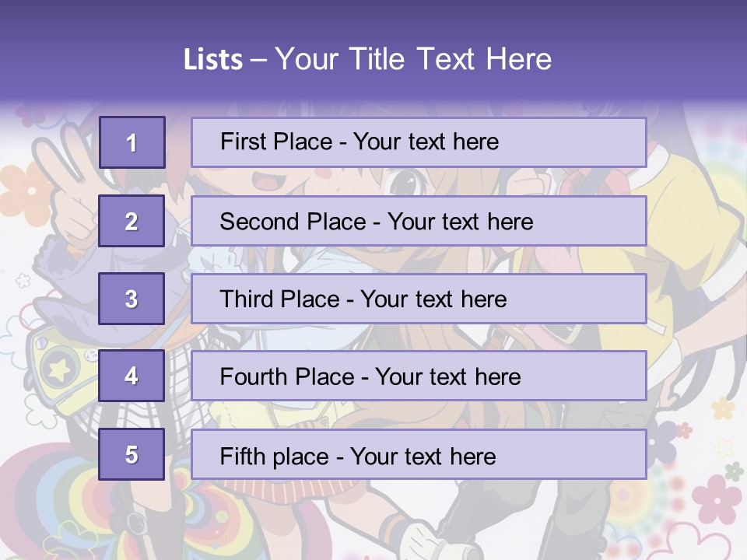747x560 pixels.
Task: Click the "First Place" text bar
Action: coord(419,142)
